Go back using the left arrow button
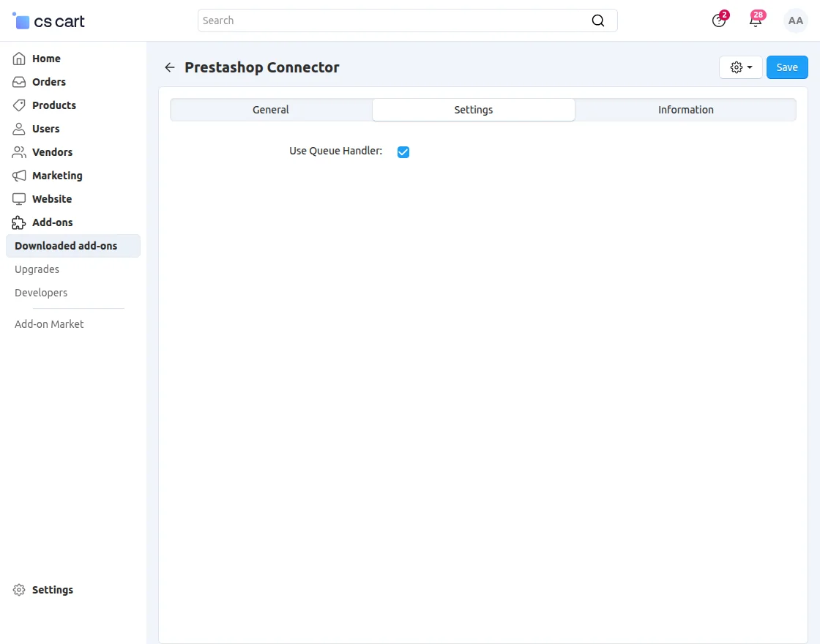Image resolution: width=820 pixels, height=644 pixels. 169,67
